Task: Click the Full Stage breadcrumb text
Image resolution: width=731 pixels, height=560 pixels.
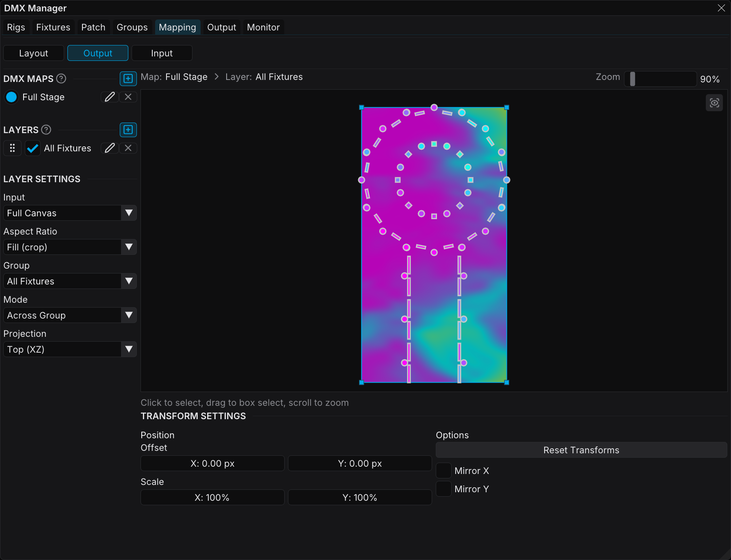Action: pos(186,77)
